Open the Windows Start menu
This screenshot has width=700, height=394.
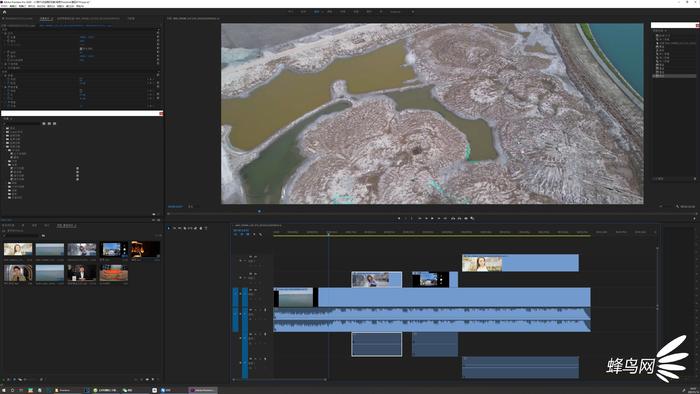tap(4, 390)
